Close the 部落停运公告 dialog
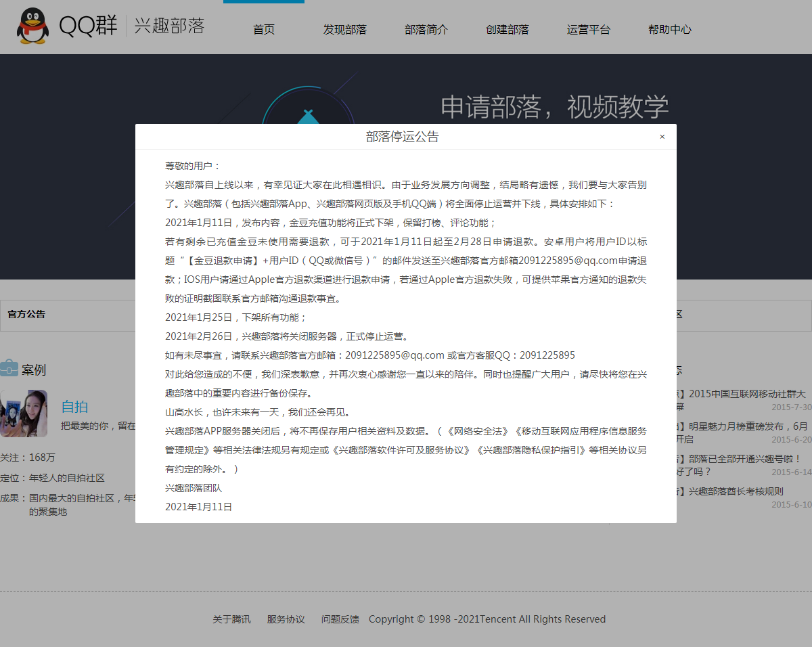This screenshot has width=812, height=647. pyautogui.click(x=662, y=137)
